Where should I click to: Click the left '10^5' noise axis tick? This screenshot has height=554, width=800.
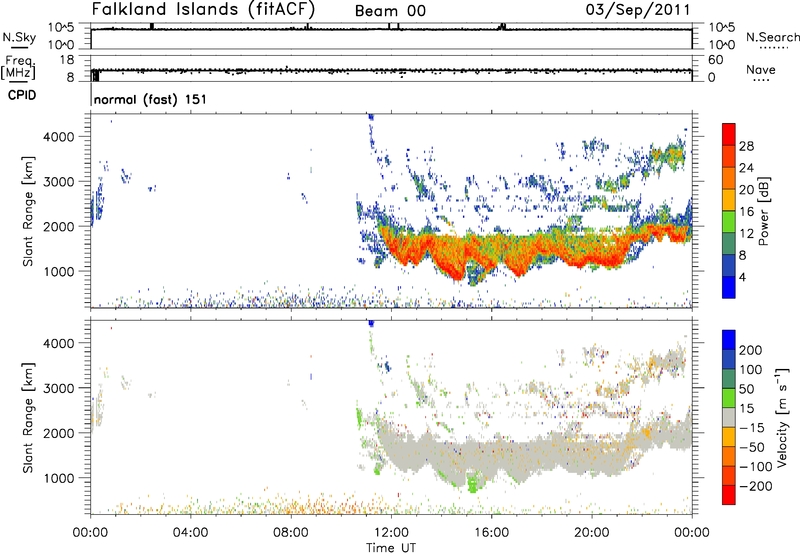click(x=61, y=28)
